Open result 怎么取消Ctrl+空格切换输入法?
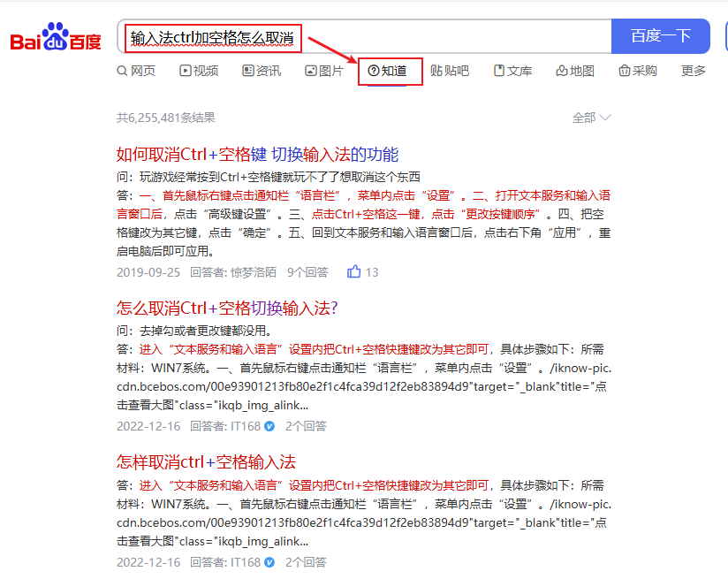The image size is (728, 579). 227,309
